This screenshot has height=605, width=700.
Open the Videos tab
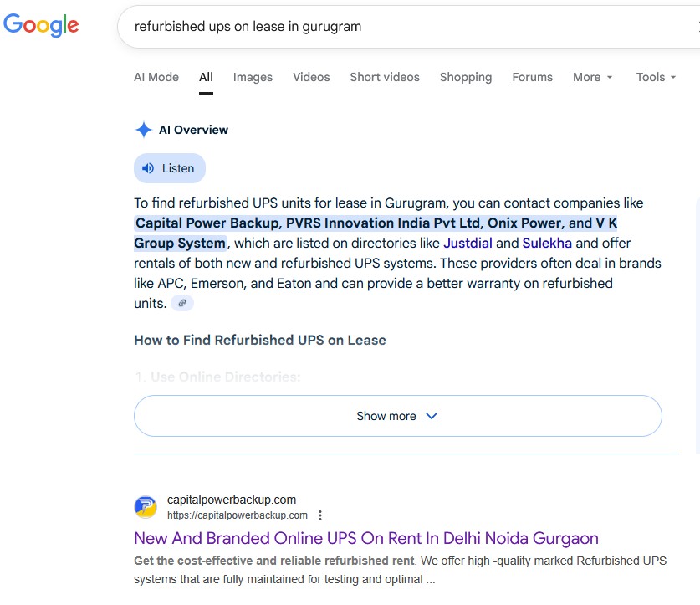coord(311,77)
